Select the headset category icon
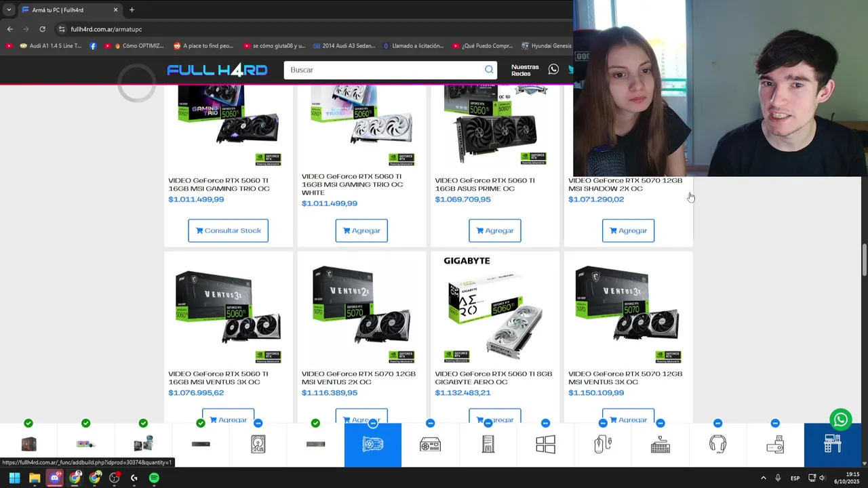Image resolution: width=868 pixels, height=488 pixels. 717,445
